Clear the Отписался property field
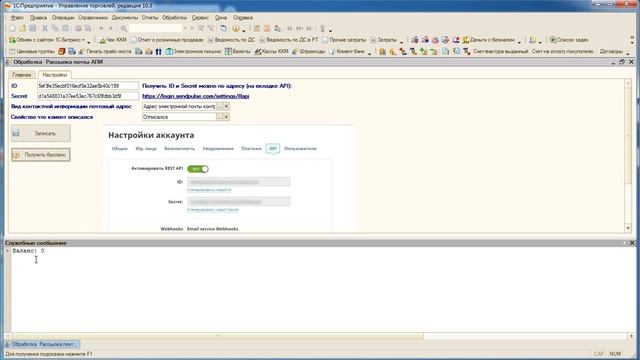Screen dimensions: 640x360 click(x=227, y=117)
